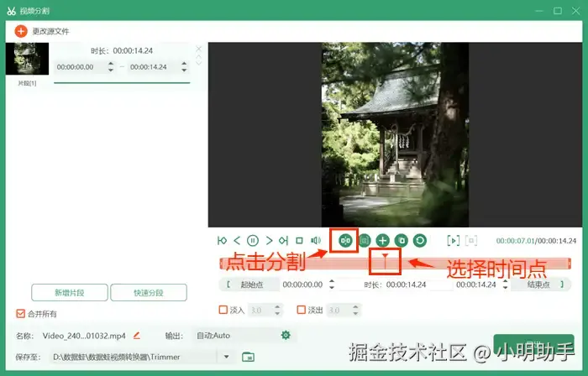Click the 淡入 fade-in duration field 3.0
The height and width of the screenshot is (376, 588).
tap(260, 310)
